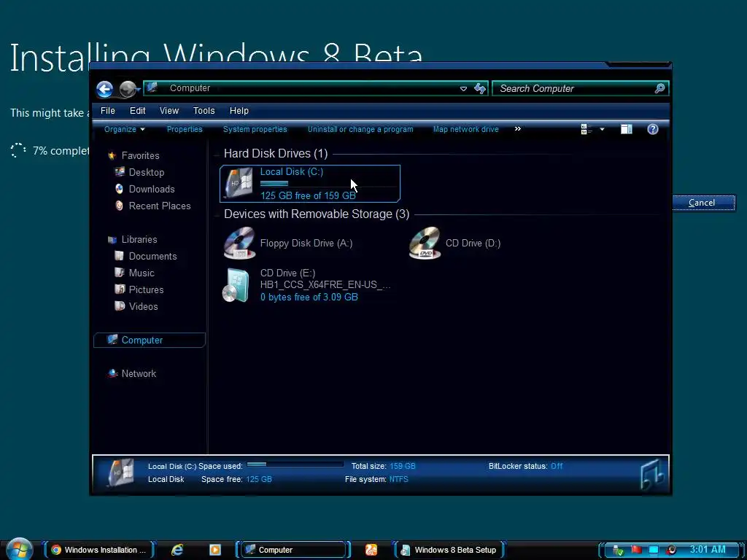Open the Edit menu
Viewport: 747px width, 560px height.
coord(138,111)
